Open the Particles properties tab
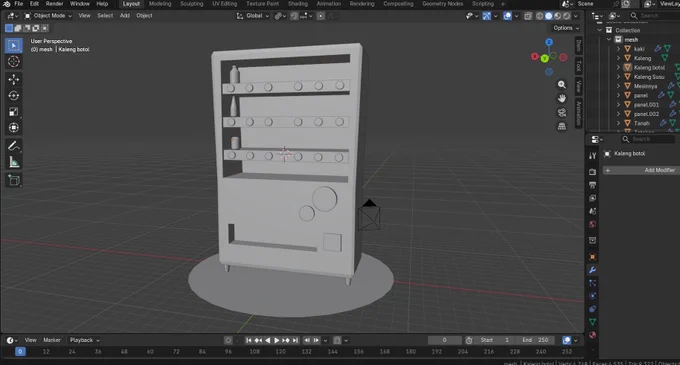Image resolution: width=680 pixels, height=365 pixels. pyautogui.click(x=592, y=283)
